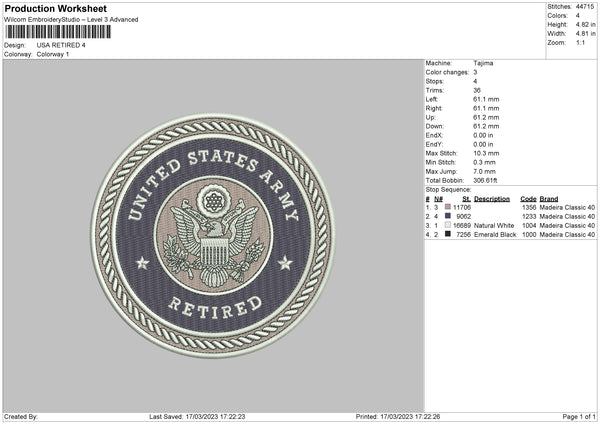Select the Emerald Black thread swatch

pyautogui.click(x=448, y=234)
